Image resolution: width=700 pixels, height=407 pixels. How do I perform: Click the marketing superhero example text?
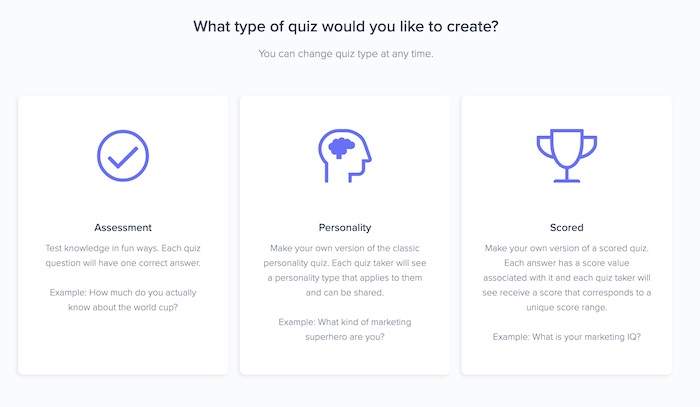click(345, 329)
